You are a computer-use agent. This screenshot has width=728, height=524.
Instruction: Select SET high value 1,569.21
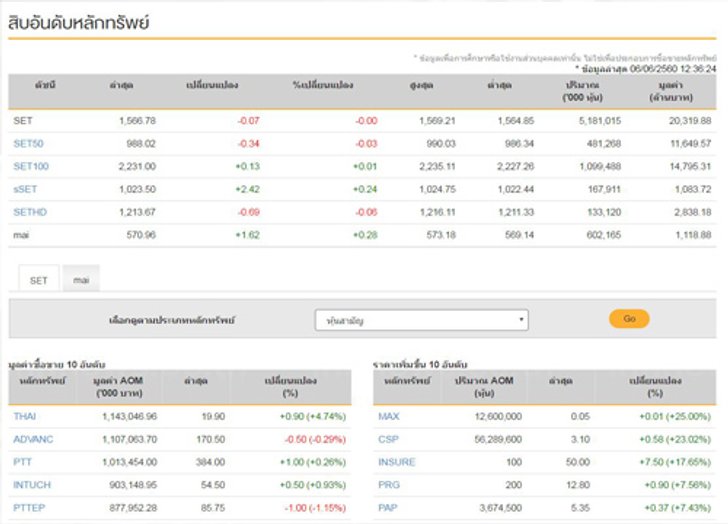click(x=437, y=121)
